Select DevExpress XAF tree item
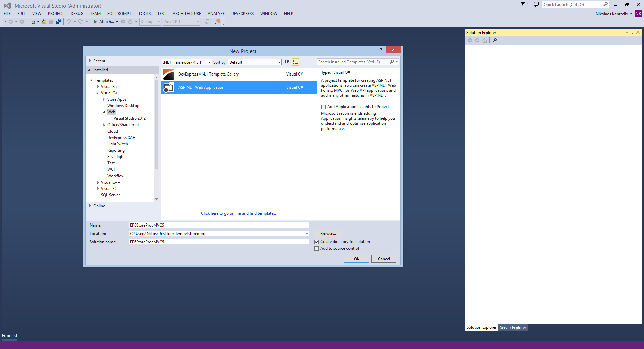The image size is (644, 349). click(121, 138)
